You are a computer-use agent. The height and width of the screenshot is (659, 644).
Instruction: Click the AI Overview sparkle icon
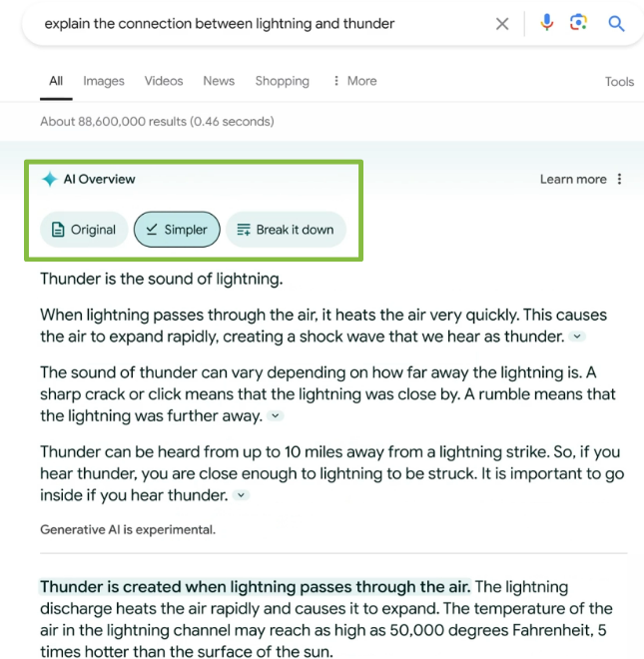[x=50, y=179]
